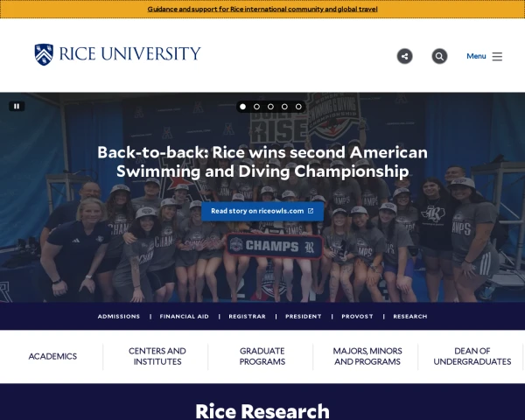Screen dimensions: 525x420
Task: Open the Registrar quick link
Action: click(x=247, y=316)
